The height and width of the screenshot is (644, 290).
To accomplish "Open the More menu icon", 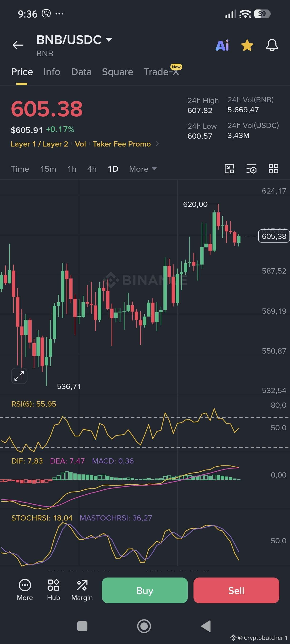I will (25, 590).
